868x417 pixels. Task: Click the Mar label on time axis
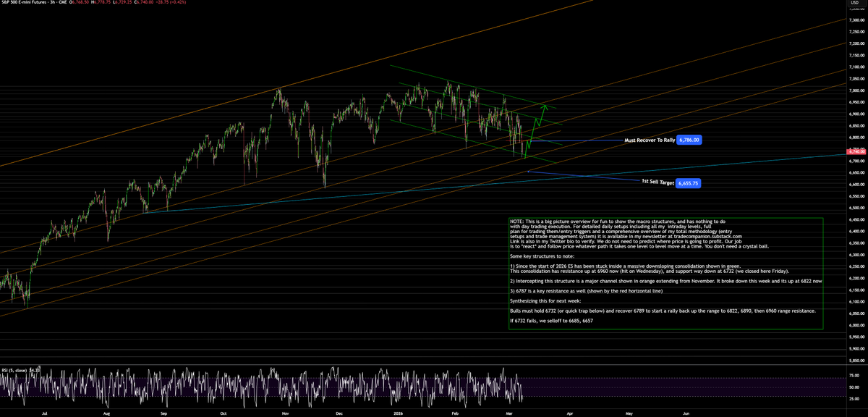tap(511, 412)
